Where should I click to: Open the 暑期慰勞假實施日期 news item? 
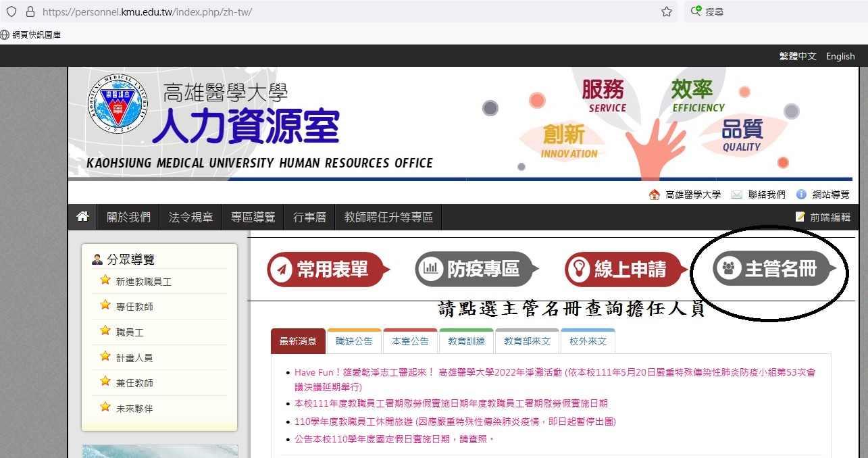tap(451, 403)
